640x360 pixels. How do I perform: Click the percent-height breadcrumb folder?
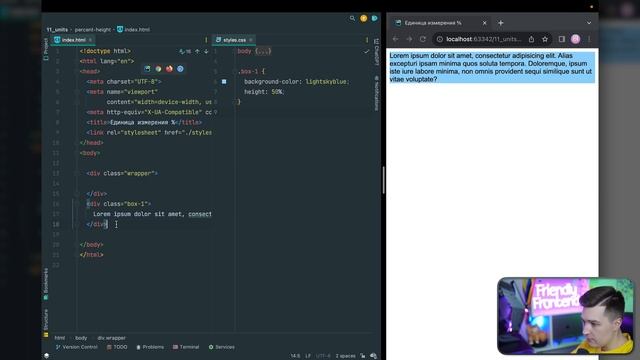click(93, 30)
